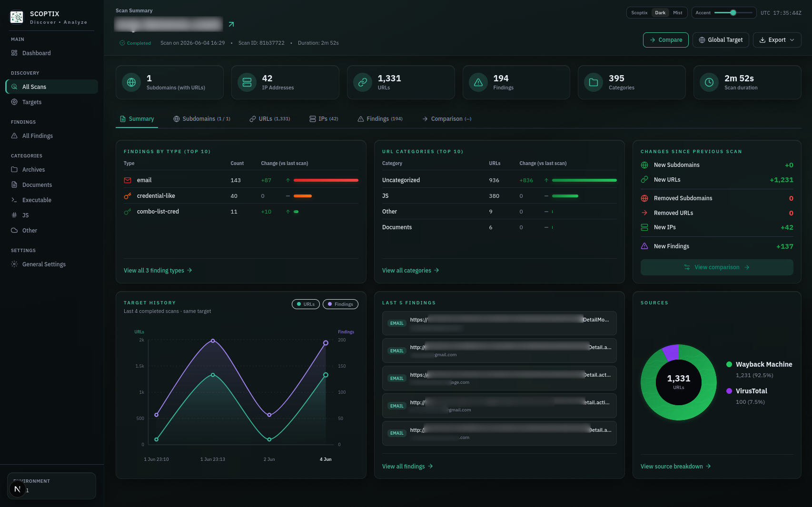Click the round N avatar icon
This screenshot has height=507, width=812.
(x=18, y=489)
